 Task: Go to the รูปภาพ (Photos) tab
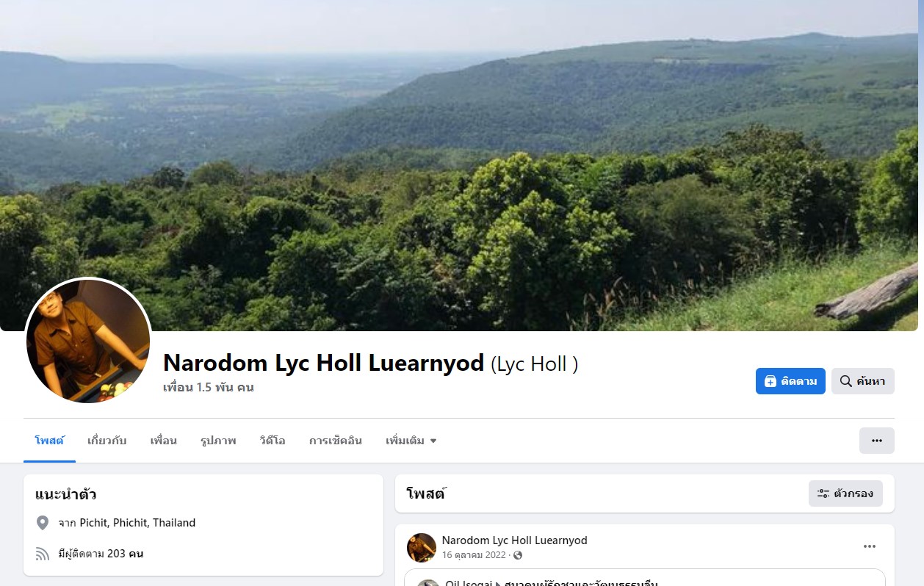[x=218, y=441]
